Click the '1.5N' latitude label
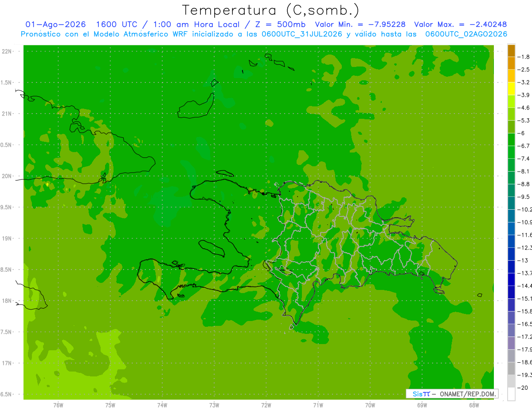532x411 pixels. [x=6, y=82]
